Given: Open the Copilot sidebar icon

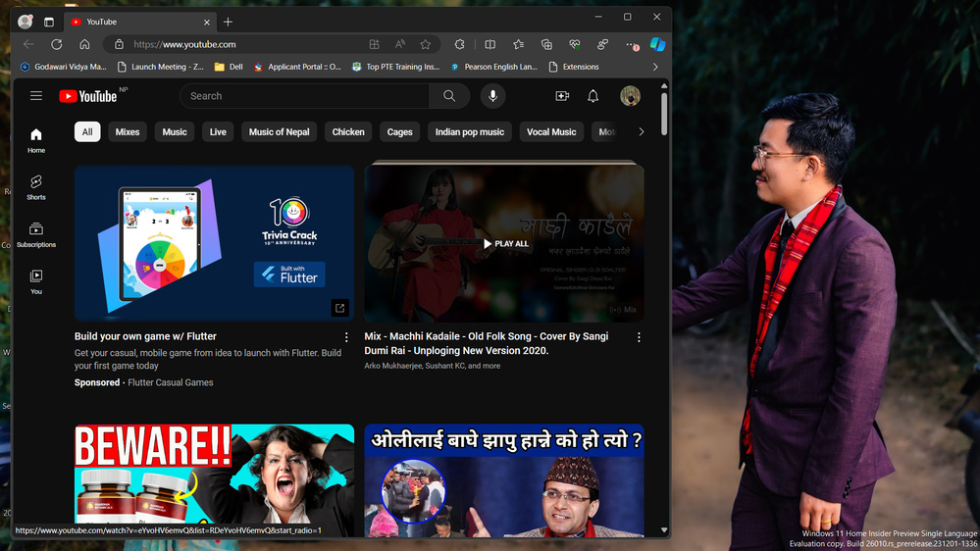Looking at the screenshot, I should point(657,44).
